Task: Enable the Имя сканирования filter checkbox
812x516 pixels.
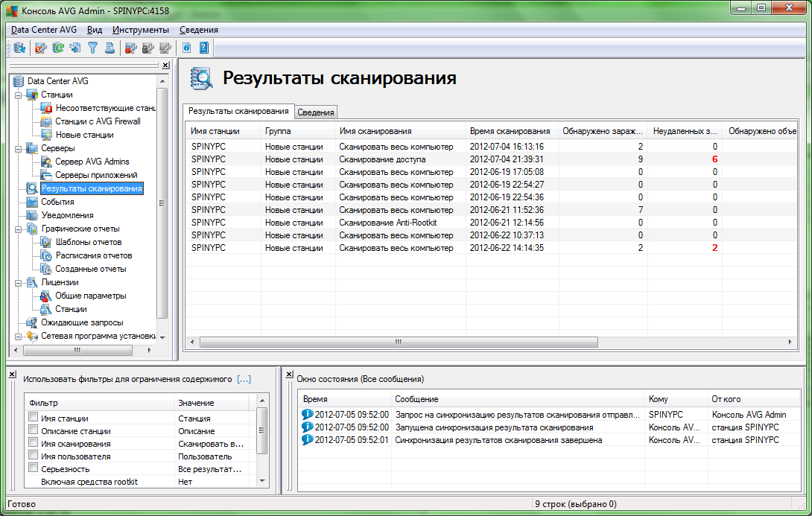Action: 33,443
